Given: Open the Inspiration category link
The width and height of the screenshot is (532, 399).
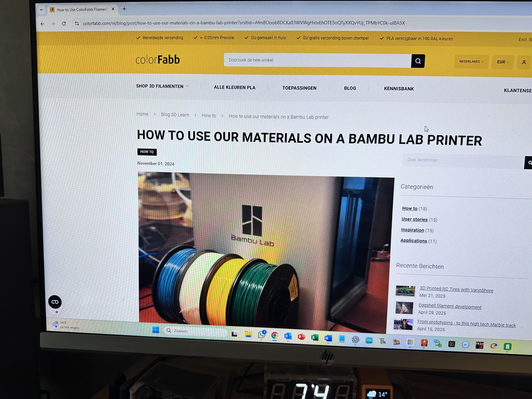Looking at the screenshot, I should [412, 230].
